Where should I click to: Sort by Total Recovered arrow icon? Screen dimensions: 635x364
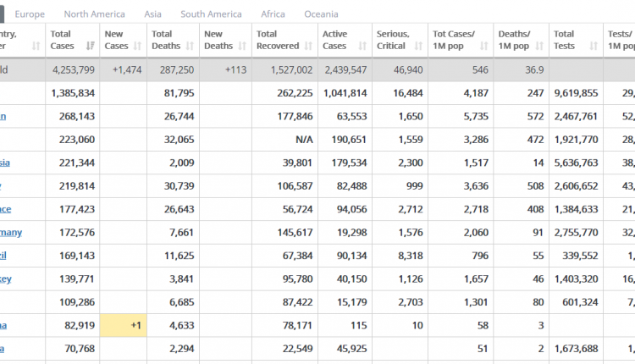[308, 47]
